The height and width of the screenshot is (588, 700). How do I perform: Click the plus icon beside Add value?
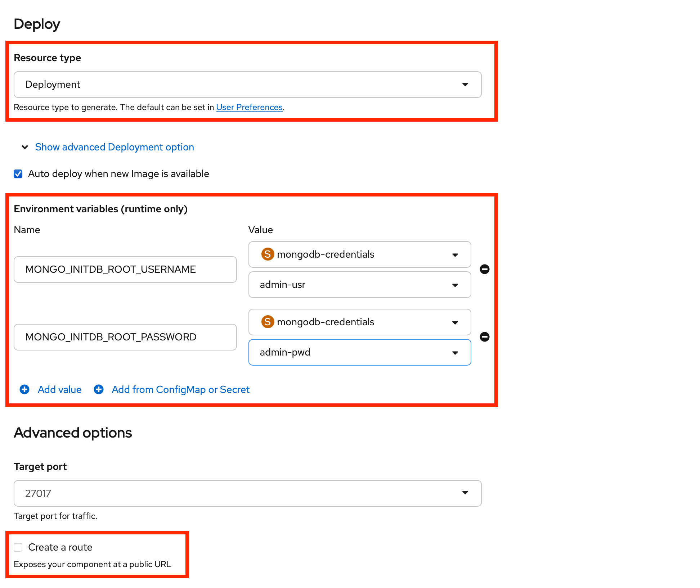point(24,389)
